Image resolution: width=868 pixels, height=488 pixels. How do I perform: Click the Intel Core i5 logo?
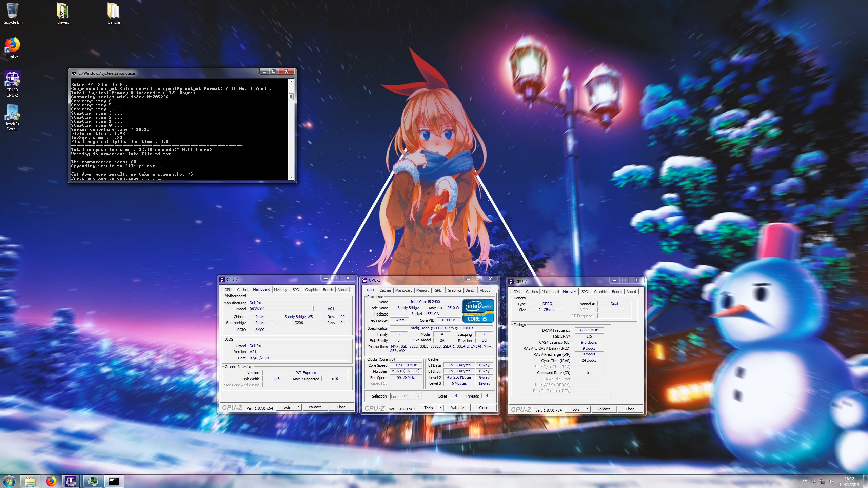pyautogui.click(x=478, y=310)
